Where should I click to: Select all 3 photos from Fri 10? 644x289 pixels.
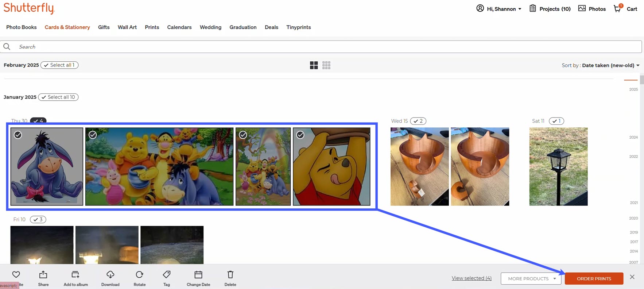(x=38, y=219)
